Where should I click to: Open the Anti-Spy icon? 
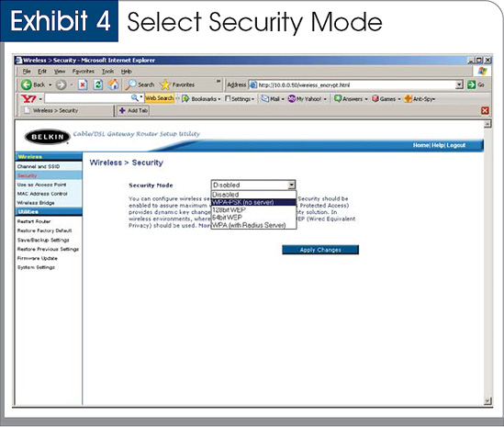click(408, 98)
